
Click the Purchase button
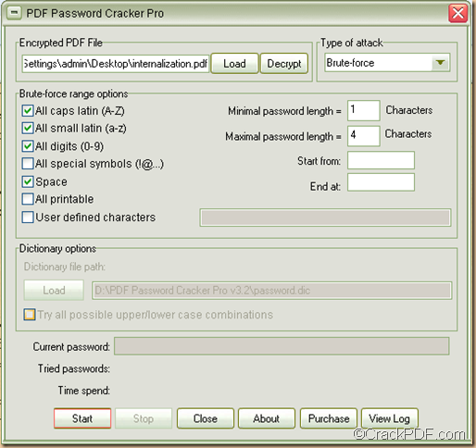pyautogui.click(x=329, y=418)
